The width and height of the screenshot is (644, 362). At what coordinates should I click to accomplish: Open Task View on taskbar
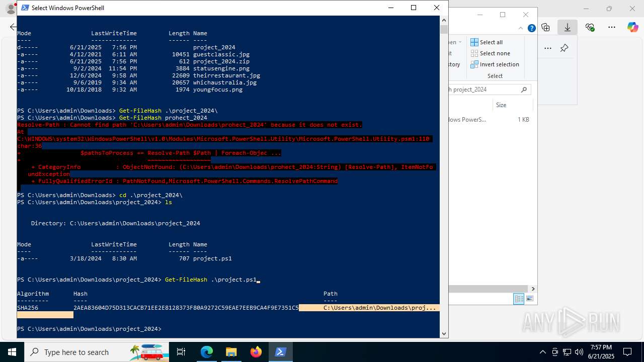(x=181, y=352)
